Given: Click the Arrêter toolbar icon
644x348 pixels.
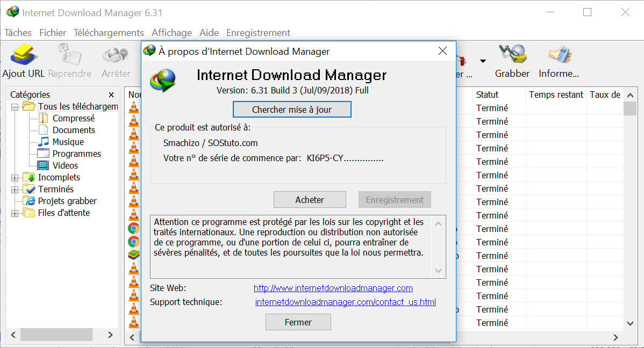Looking at the screenshot, I should tap(116, 55).
